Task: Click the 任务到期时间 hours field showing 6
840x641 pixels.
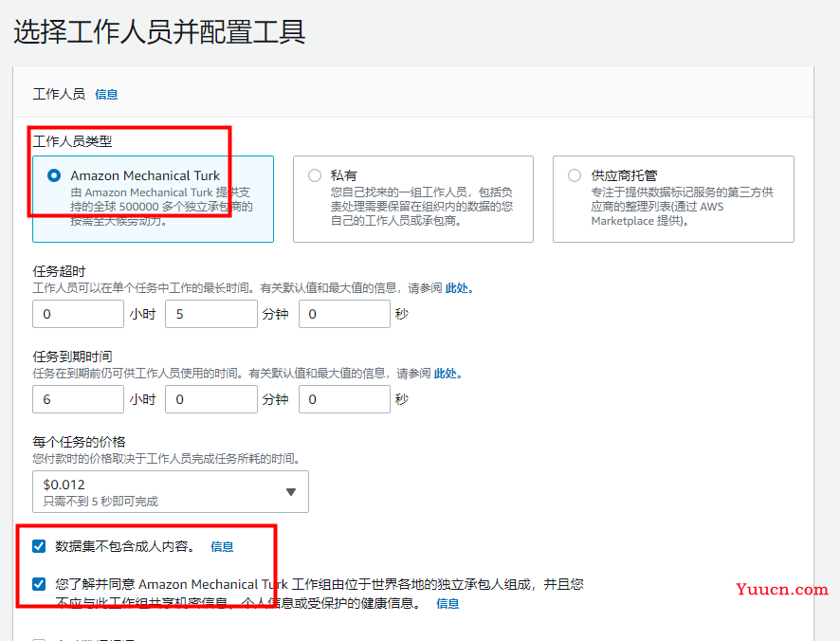Action: (x=78, y=399)
